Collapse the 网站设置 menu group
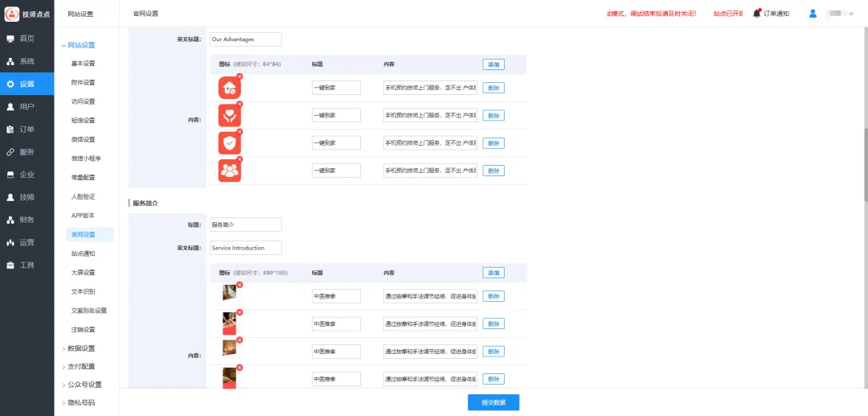Screen dimensions: 868x416 pos(80,45)
